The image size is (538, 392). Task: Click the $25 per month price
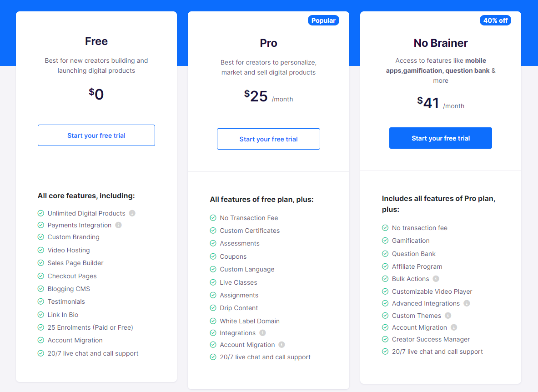click(x=269, y=96)
